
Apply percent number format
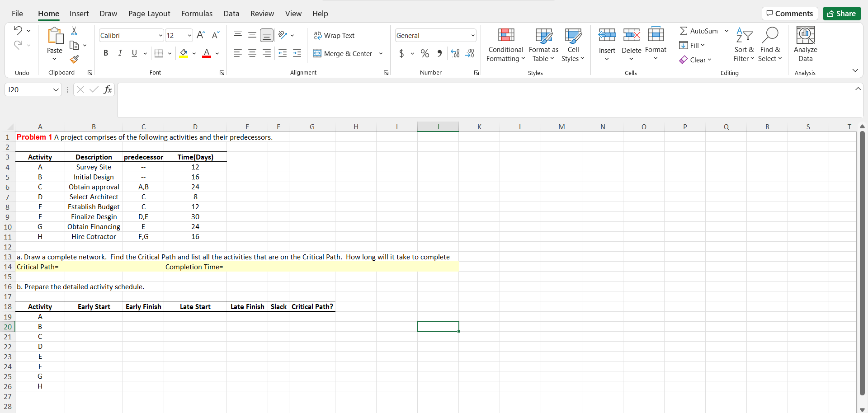pos(425,53)
